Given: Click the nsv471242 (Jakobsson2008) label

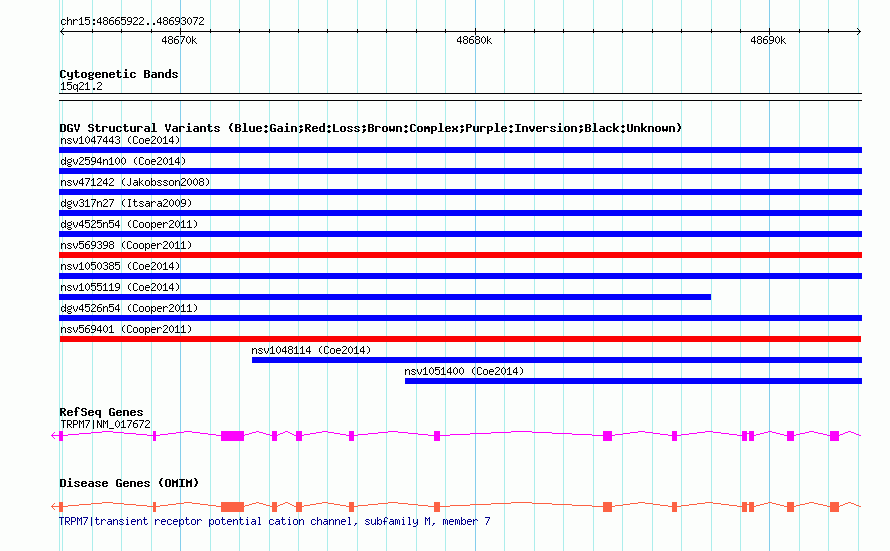Looking at the screenshot, I should pyautogui.click(x=135, y=182).
